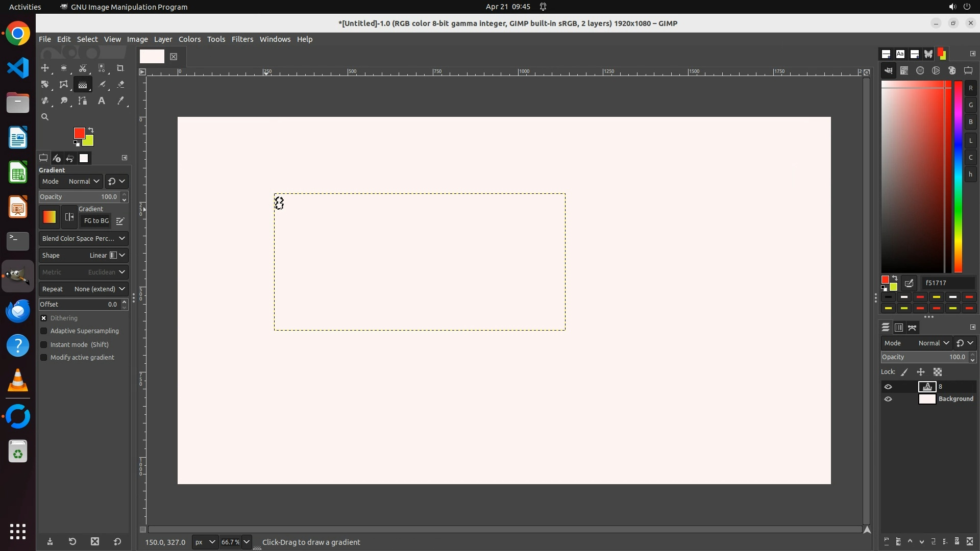Image resolution: width=980 pixels, height=551 pixels.
Task: Select the Scissors Select tool
Action: [x=83, y=68]
